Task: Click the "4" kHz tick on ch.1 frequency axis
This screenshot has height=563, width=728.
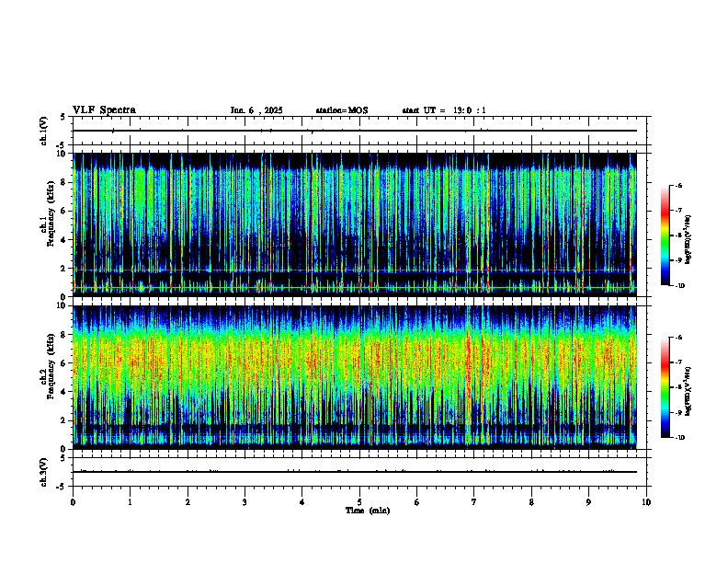Action: pyautogui.click(x=64, y=240)
